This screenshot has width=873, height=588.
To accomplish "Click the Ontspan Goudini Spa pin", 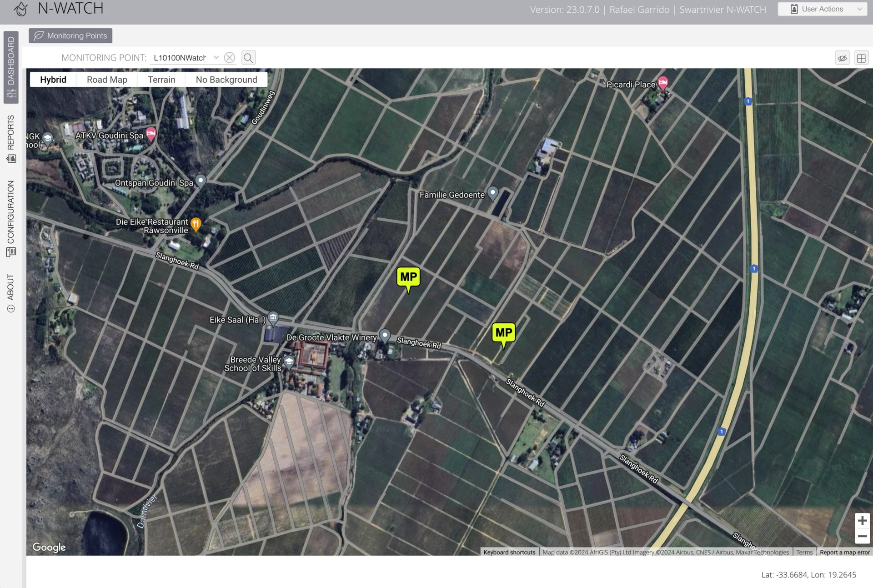I will point(201,181).
